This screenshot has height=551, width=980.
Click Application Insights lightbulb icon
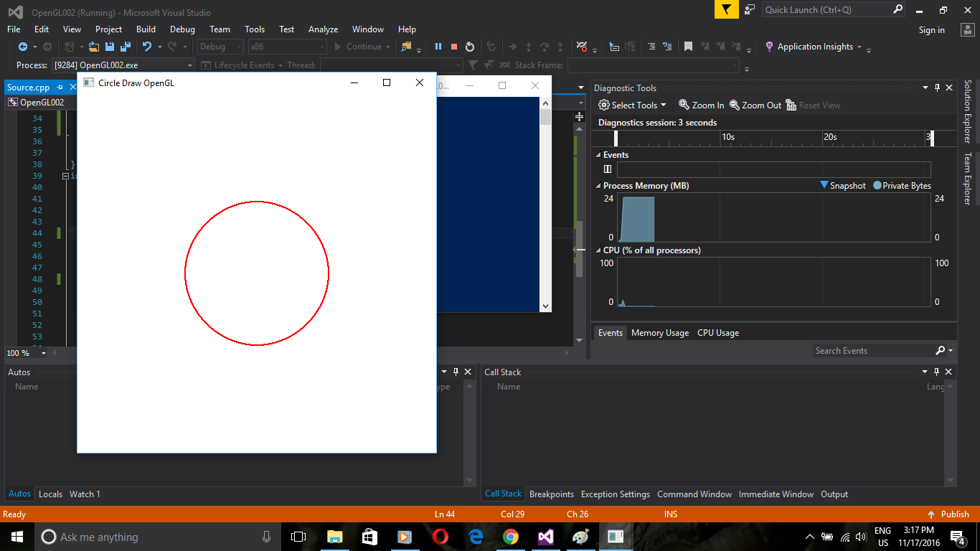point(770,47)
